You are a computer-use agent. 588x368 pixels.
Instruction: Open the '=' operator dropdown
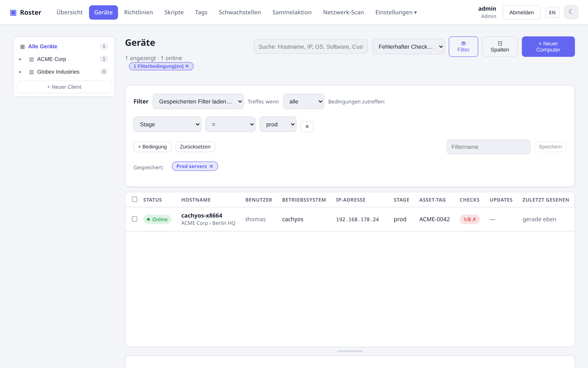230,124
